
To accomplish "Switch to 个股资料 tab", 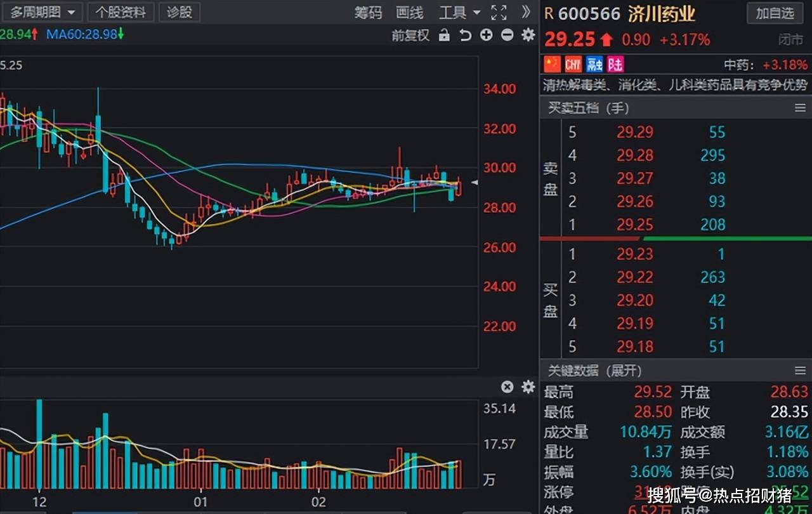I will tap(121, 12).
